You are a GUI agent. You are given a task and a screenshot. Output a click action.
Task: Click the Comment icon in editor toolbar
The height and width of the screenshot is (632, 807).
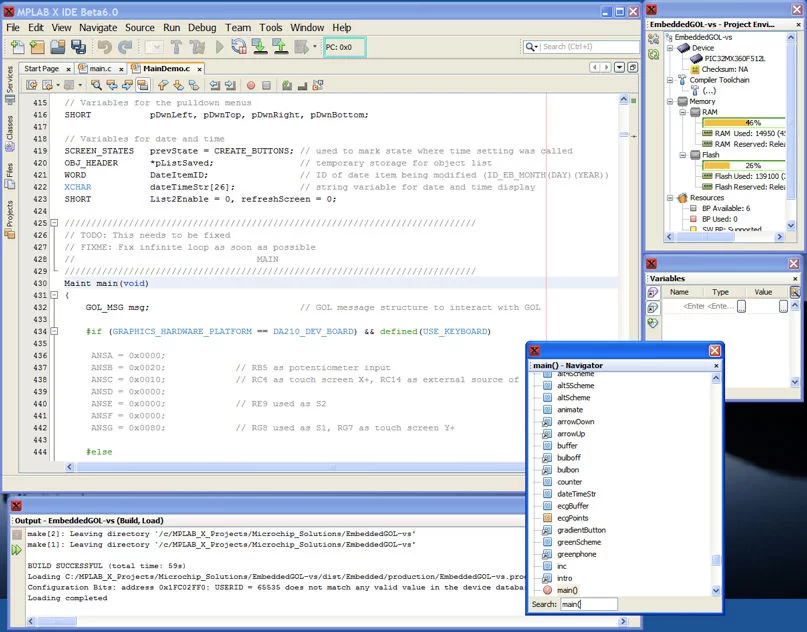pyautogui.click(x=287, y=85)
